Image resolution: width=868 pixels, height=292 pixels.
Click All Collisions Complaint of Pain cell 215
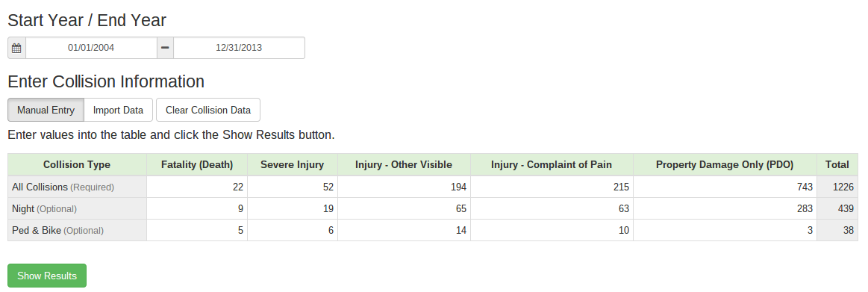click(552, 187)
